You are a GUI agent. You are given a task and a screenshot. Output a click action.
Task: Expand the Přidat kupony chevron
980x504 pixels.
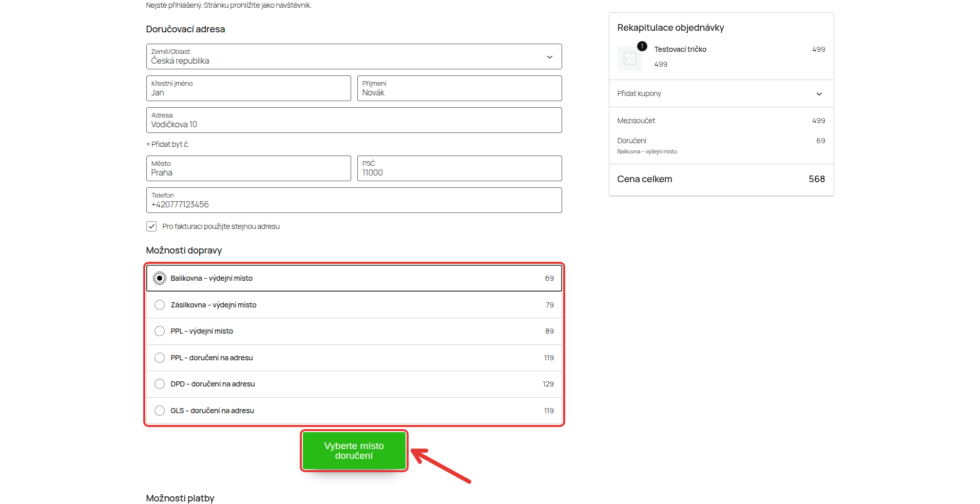coord(819,94)
